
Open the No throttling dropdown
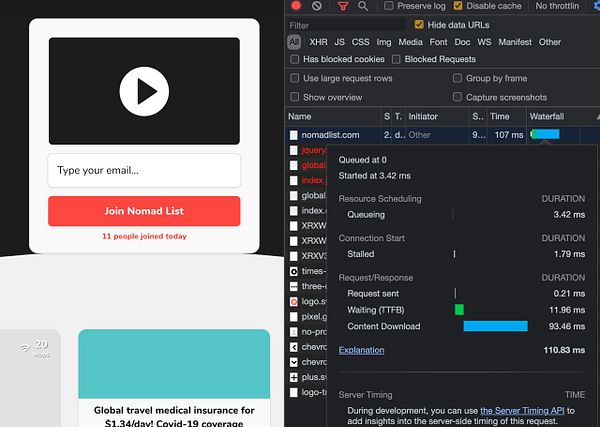557,6
